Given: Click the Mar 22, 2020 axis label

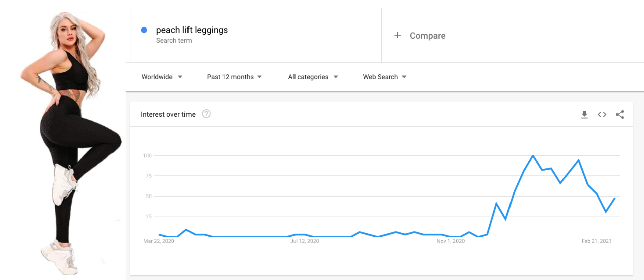Looking at the screenshot, I should coord(159,241).
